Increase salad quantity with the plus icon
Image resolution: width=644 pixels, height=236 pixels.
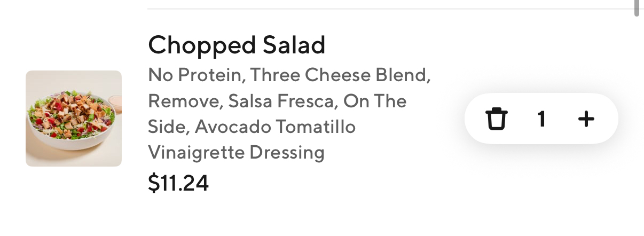pos(586,119)
